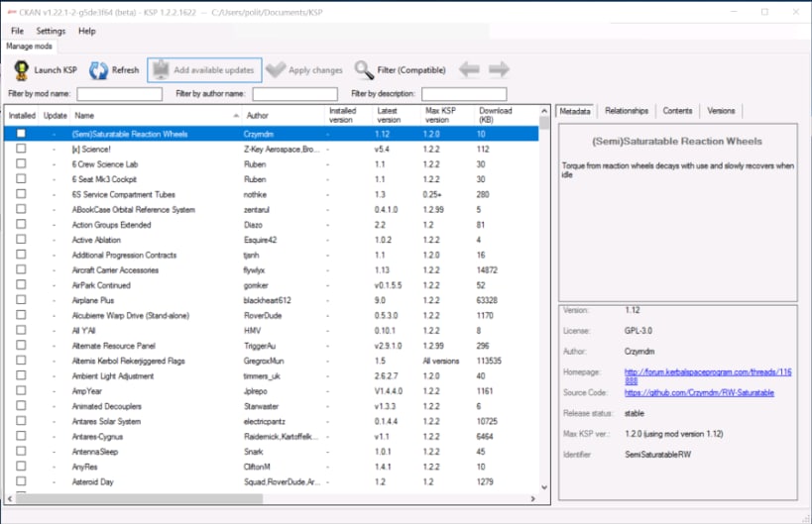Tick install checkbox for AmpYear
Viewport: 812px width, 524px height.
(x=21, y=390)
